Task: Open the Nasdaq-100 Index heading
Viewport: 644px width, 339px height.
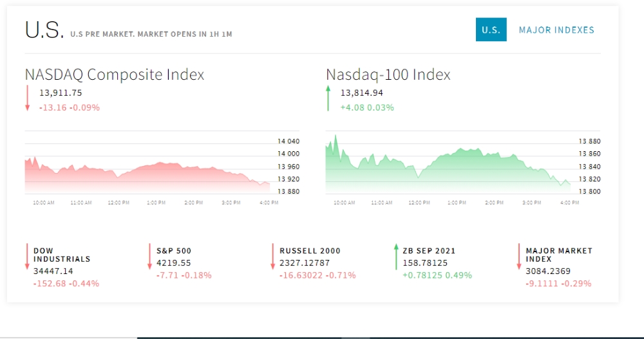Action: [388, 75]
